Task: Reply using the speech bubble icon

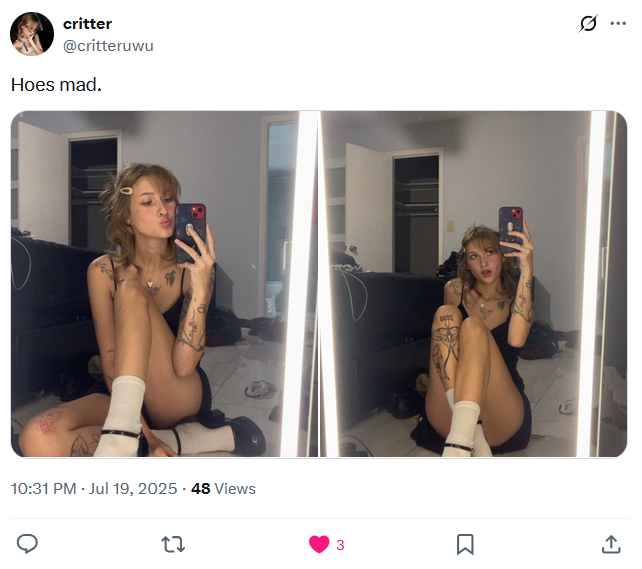Action: click(27, 544)
